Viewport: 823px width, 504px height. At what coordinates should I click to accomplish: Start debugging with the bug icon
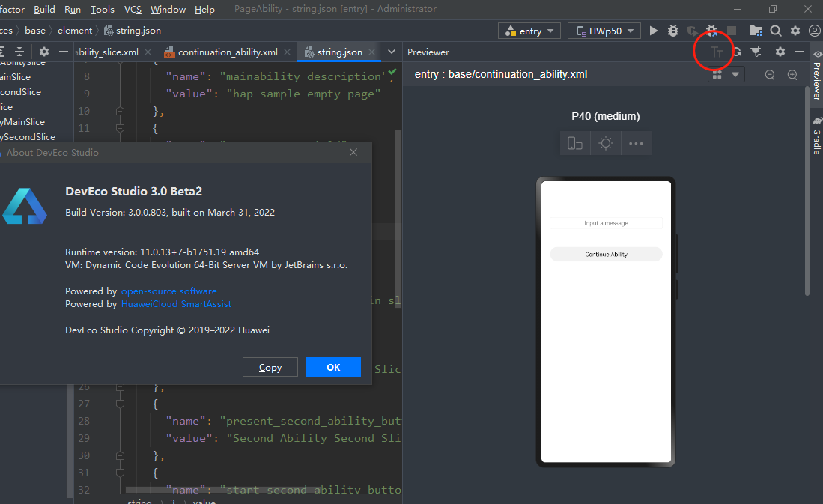coord(673,31)
